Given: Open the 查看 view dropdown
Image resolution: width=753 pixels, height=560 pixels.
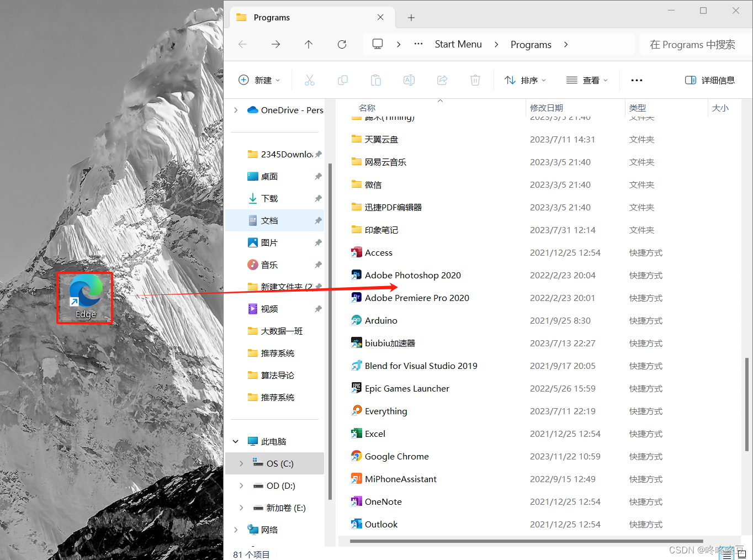Looking at the screenshot, I should (x=587, y=80).
